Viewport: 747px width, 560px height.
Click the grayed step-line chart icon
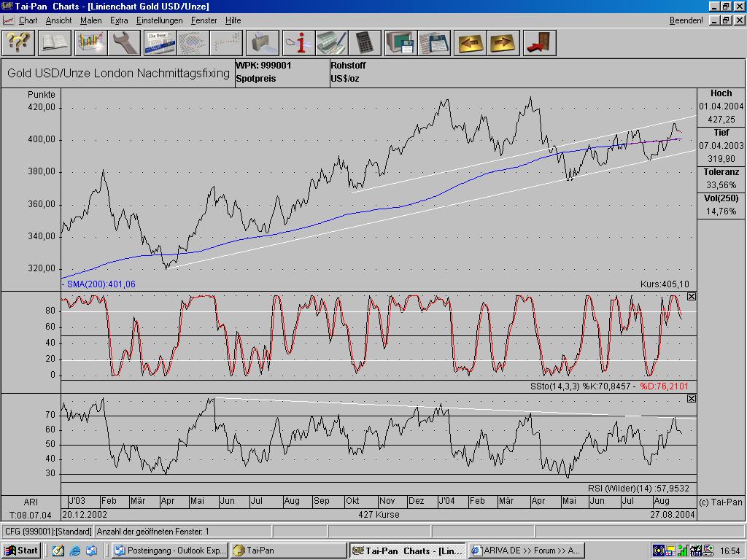[x=226, y=43]
